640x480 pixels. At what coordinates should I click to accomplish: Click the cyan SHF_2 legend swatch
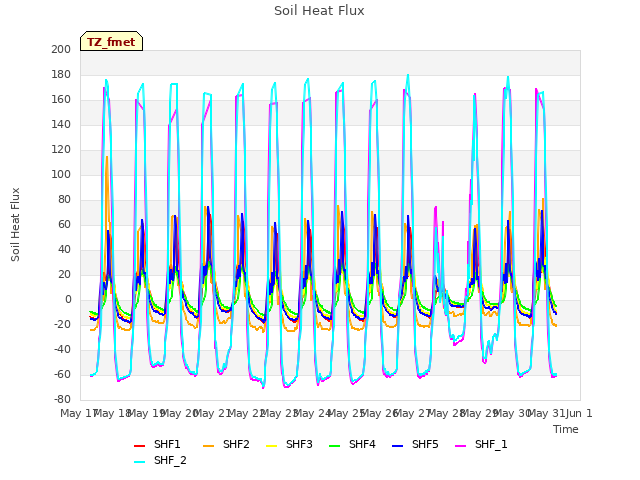(140, 462)
